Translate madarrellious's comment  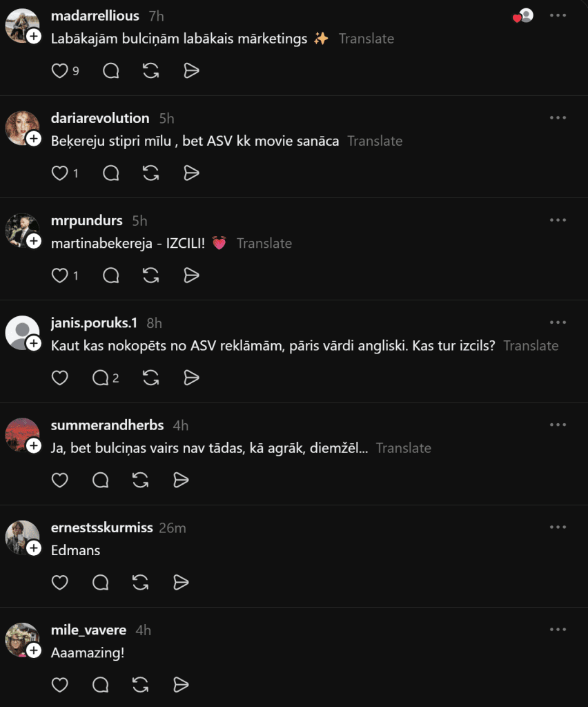tap(366, 39)
